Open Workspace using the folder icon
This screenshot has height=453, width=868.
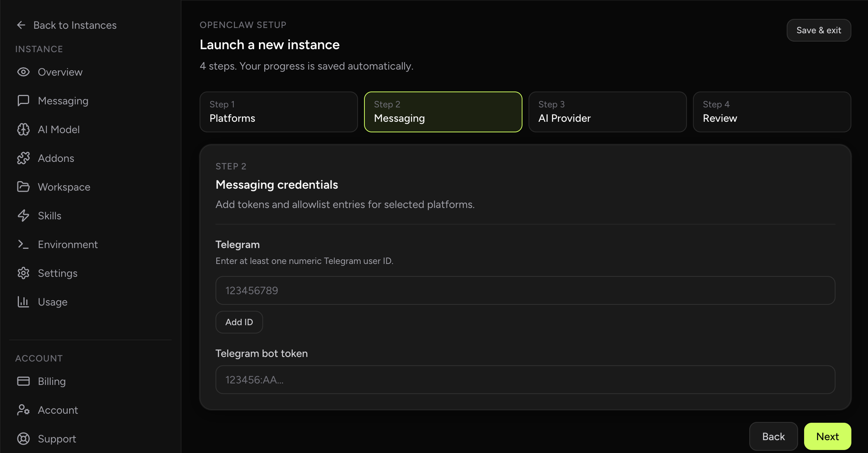(x=23, y=187)
